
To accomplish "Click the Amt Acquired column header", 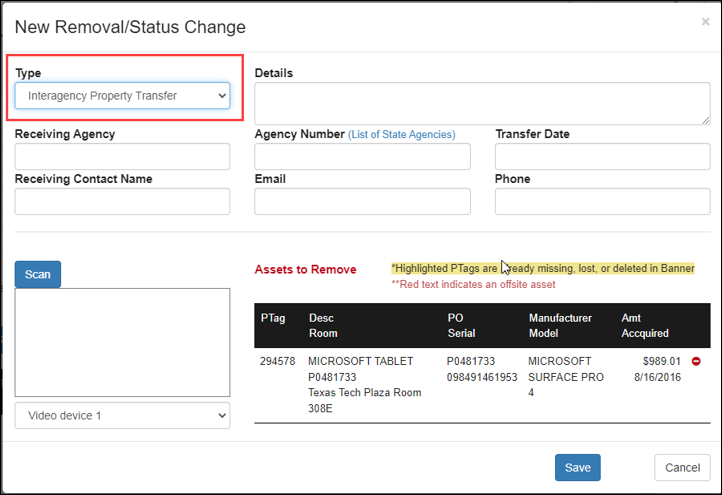I will [x=645, y=326].
